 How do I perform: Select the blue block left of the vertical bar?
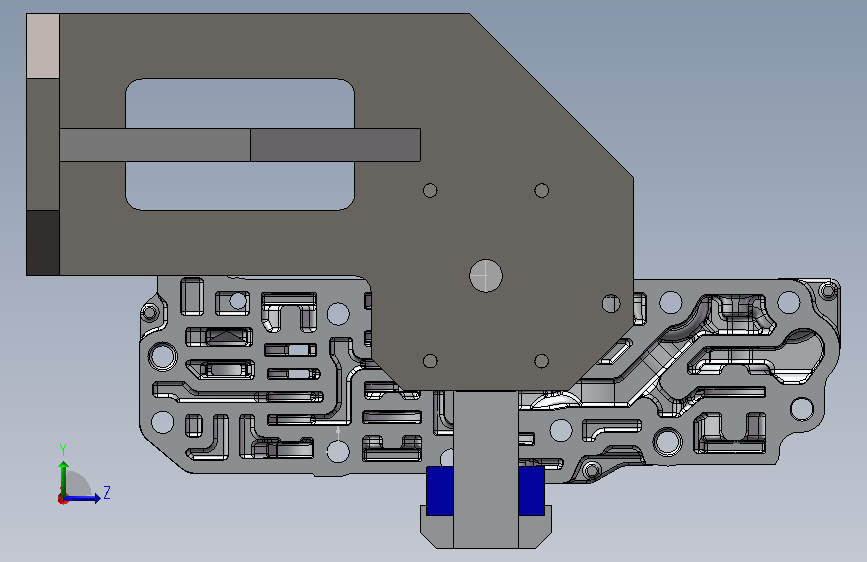(440, 491)
